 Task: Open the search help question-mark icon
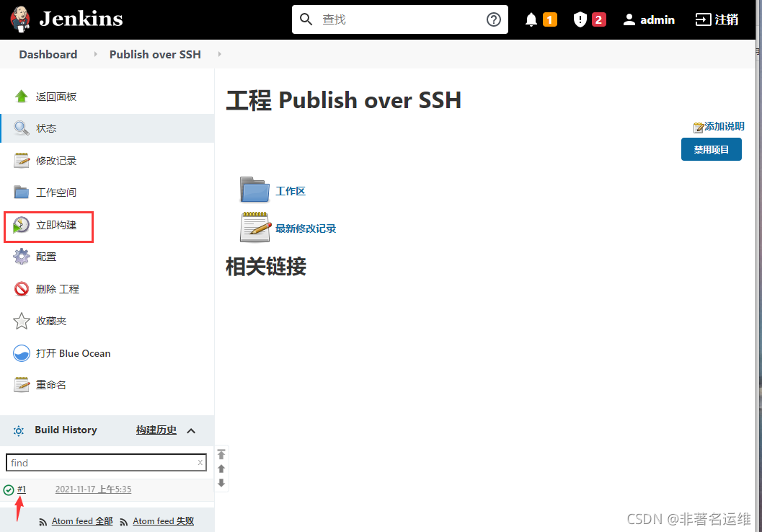tap(493, 19)
